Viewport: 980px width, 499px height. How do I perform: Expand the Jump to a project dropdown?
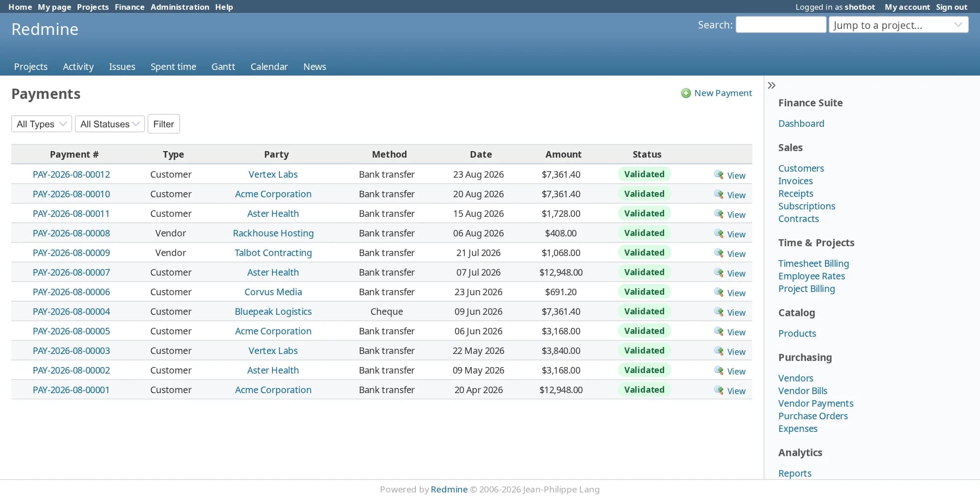(898, 25)
